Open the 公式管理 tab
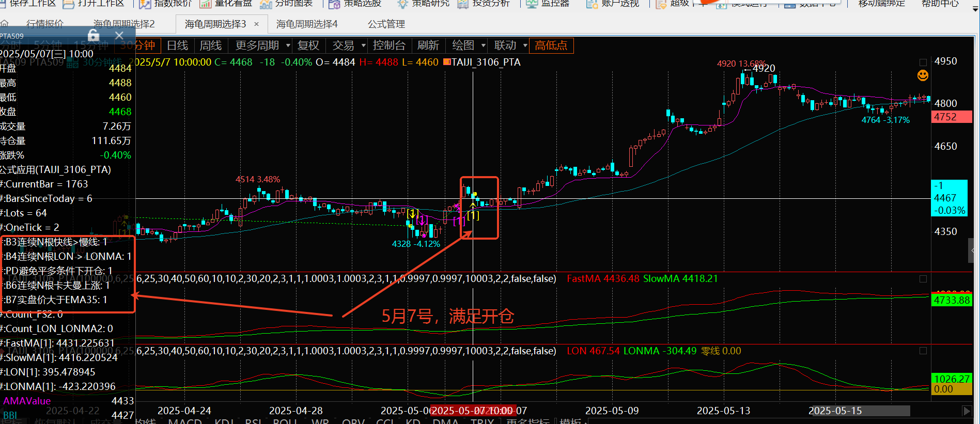Screen dimensions: 980x424 [x=386, y=24]
